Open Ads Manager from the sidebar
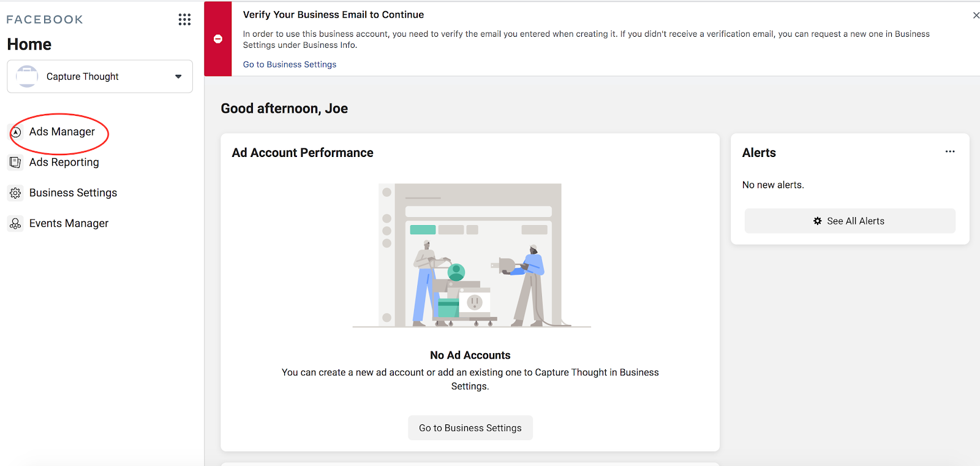Screen dimensions: 980x466 tap(62, 132)
